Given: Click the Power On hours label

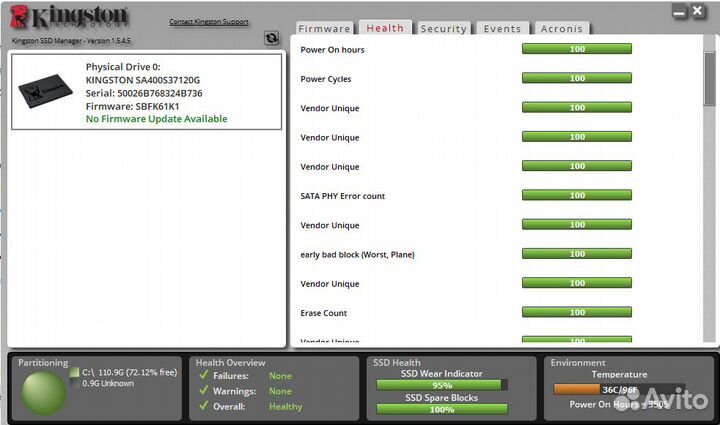Looking at the screenshot, I should point(332,50).
